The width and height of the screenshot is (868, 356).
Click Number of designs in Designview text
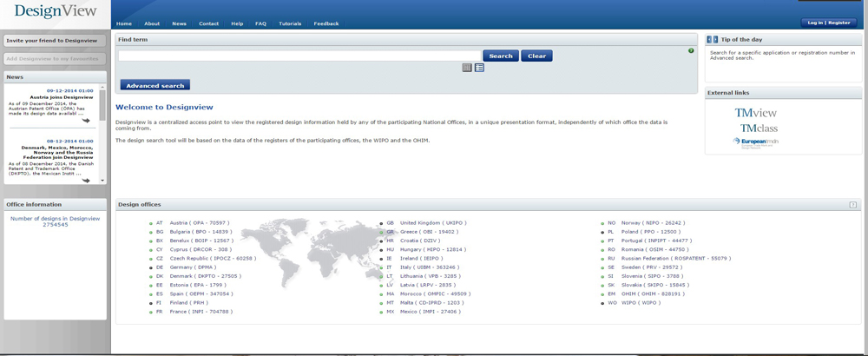[x=56, y=219]
